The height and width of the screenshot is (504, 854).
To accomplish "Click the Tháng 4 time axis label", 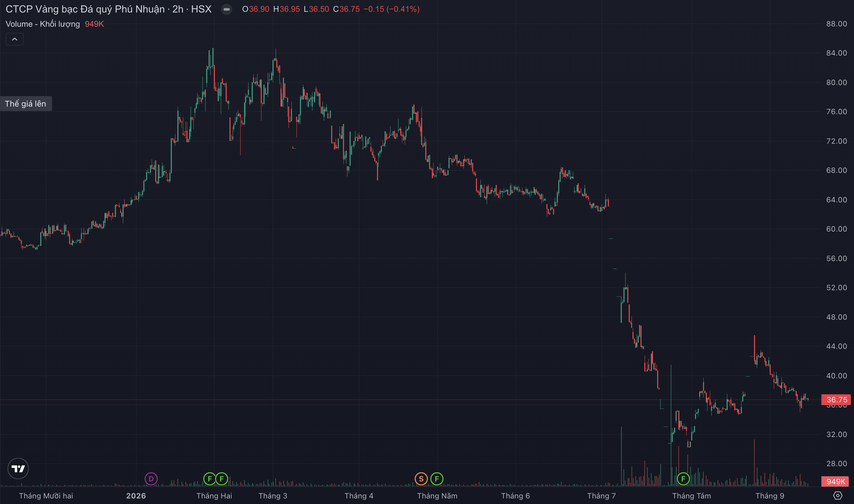I will (359, 496).
